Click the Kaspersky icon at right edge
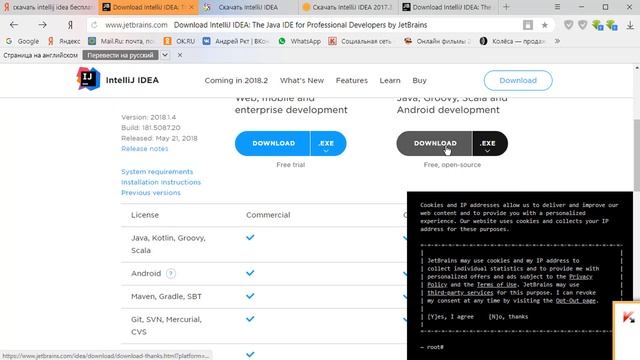Viewport: 640px width, 360px height. pos(629,316)
